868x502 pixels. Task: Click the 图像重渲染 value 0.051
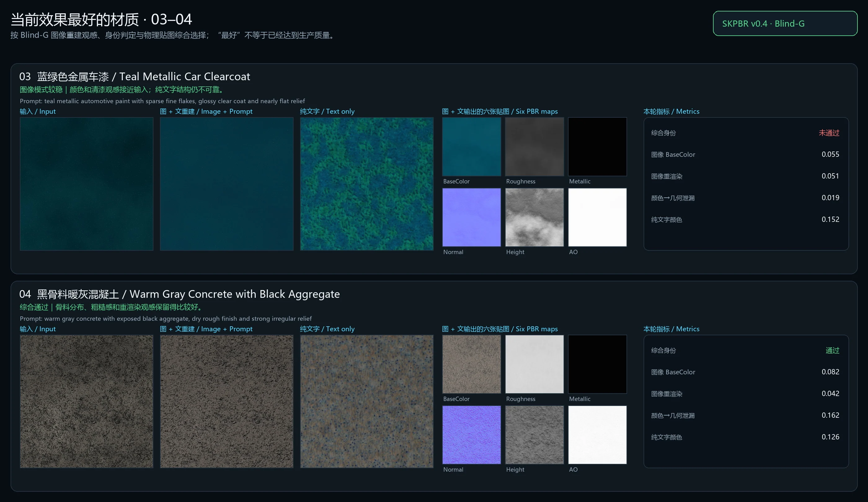tap(830, 176)
